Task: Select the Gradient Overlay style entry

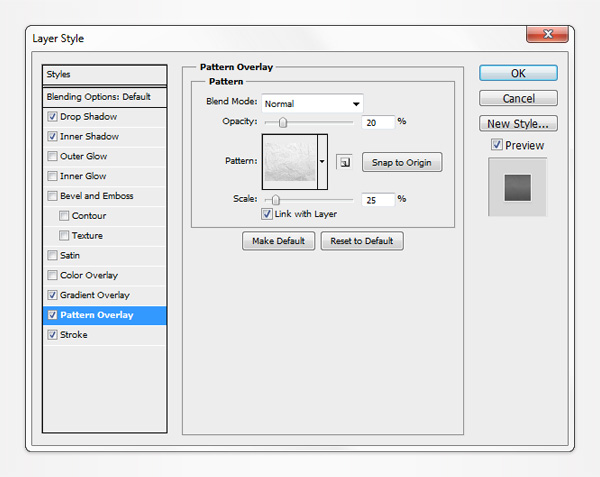Action: [95, 295]
